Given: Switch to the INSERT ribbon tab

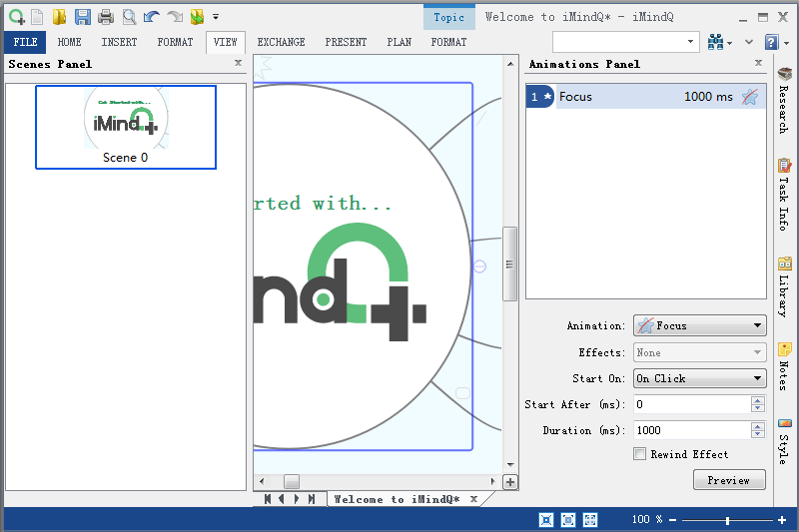Looking at the screenshot, I should (x=119, y=42).
